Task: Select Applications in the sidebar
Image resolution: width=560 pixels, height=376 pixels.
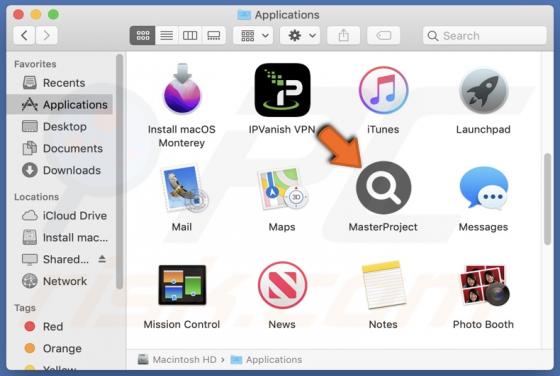Action: coord(60,105)
